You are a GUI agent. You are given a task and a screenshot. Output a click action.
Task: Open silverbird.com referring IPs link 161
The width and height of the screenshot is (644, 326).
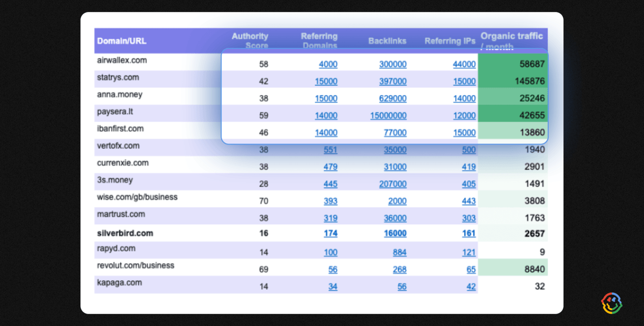469,234
